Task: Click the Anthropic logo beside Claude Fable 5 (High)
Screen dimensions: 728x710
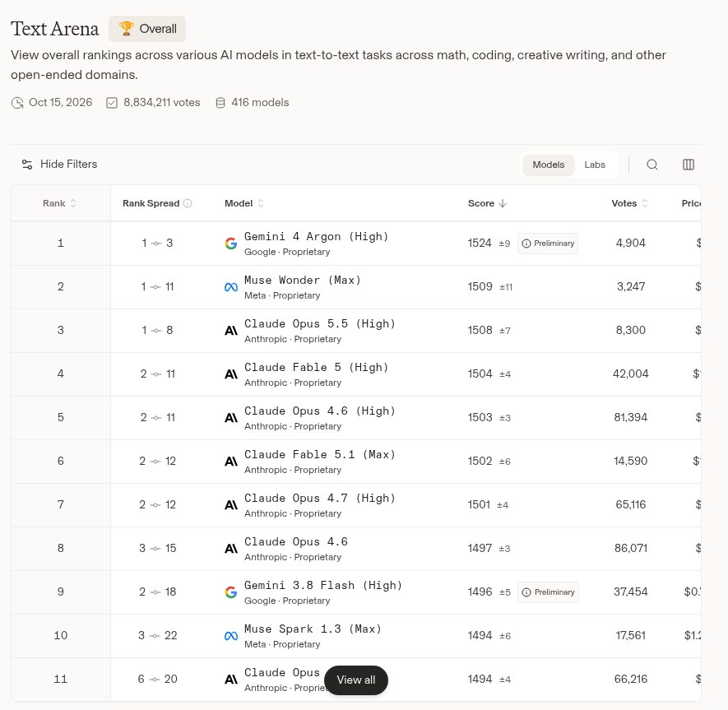Action: coord(231,374)
